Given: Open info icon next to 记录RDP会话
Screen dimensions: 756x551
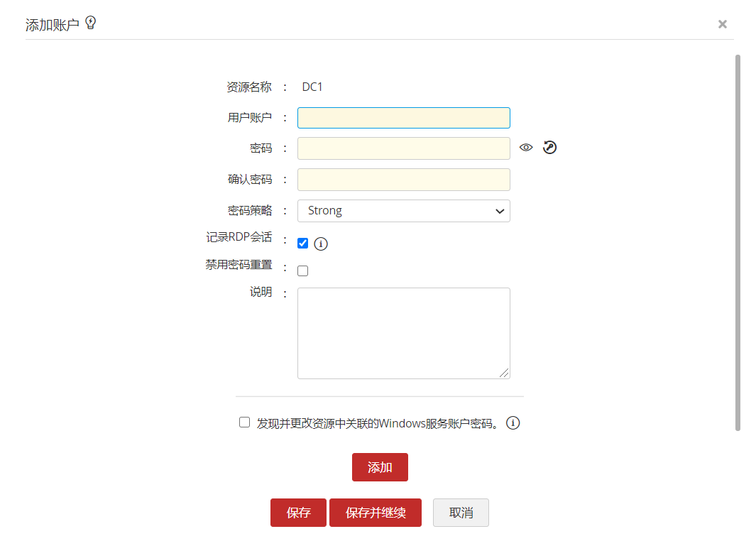Looking at the screenshot, I should (x=321, y=244).
